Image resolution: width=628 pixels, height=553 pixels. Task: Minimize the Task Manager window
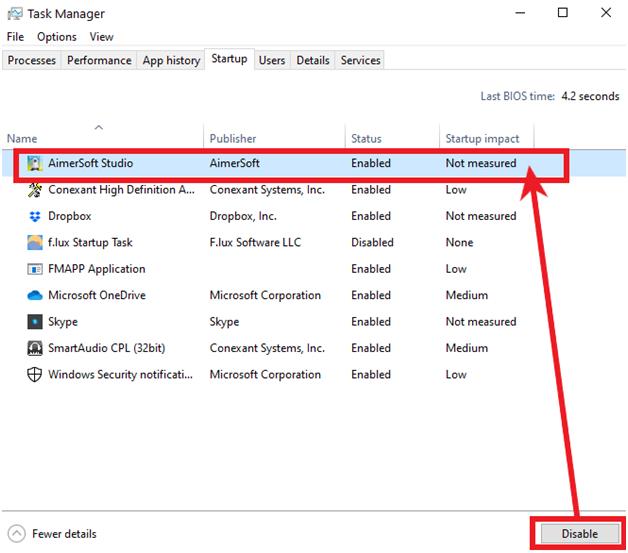[520, 13]
